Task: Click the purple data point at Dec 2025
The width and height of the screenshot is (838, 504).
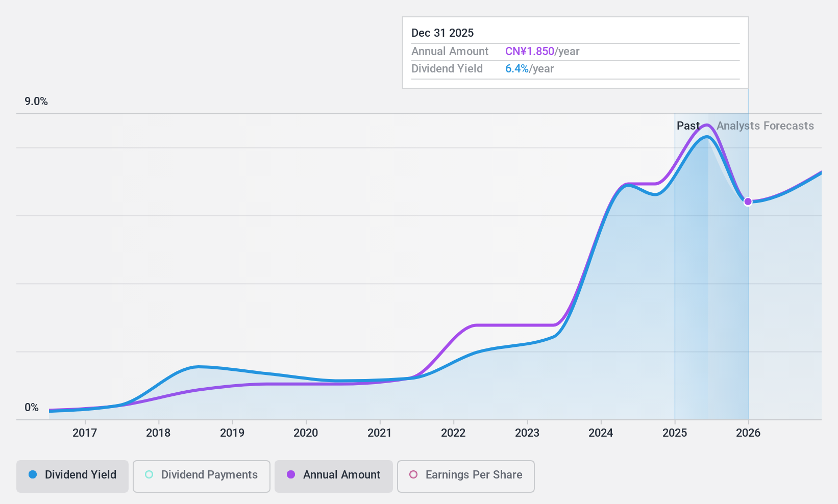Action: pos(748,201)
